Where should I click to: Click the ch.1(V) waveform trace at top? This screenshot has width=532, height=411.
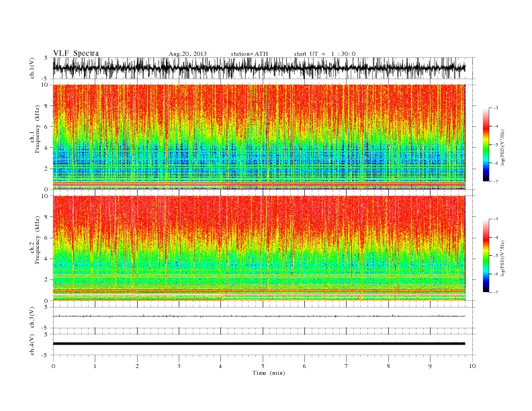259,68
